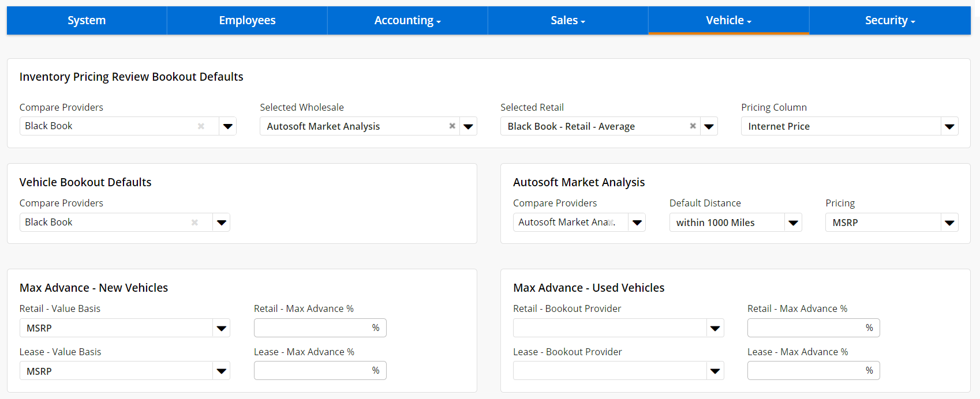Clear Black Book in Vehicle Bookout Defaults
The width and height of the screenshot is (980, 399).
(194, 223)
